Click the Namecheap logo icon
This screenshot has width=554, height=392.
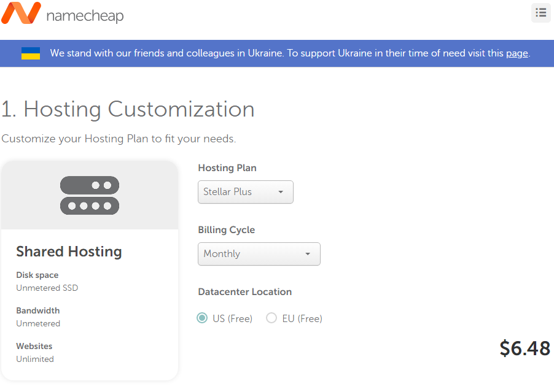pyautogui.click(x=21, y=13)
